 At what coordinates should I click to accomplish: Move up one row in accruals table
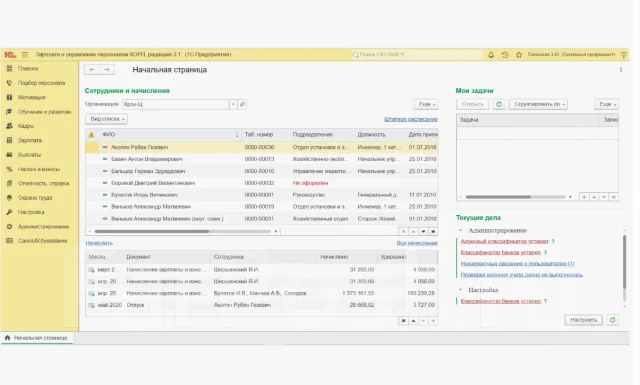point(413,321)
